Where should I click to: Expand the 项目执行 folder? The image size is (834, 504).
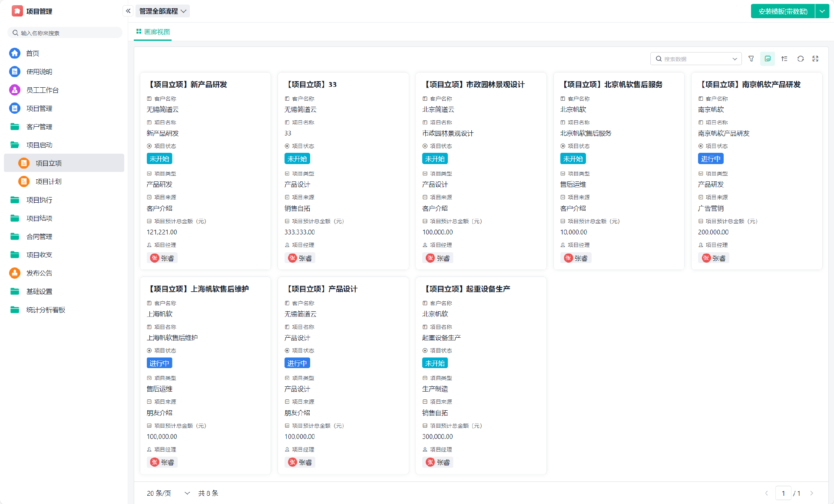(x=39, y=200)
